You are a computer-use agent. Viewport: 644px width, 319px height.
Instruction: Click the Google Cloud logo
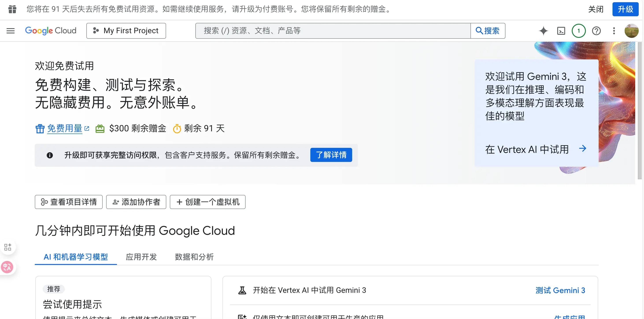[x=51, y=31]
